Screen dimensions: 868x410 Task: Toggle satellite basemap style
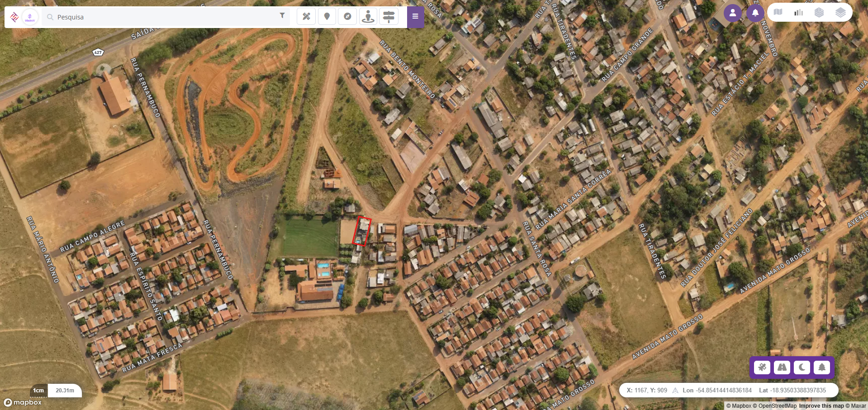point(762,367)
